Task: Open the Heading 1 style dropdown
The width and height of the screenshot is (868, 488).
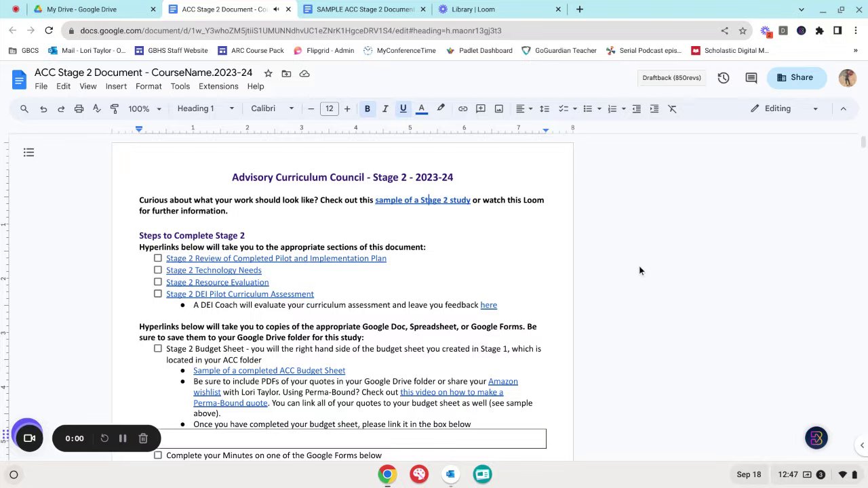Action: tap(205, 108)
